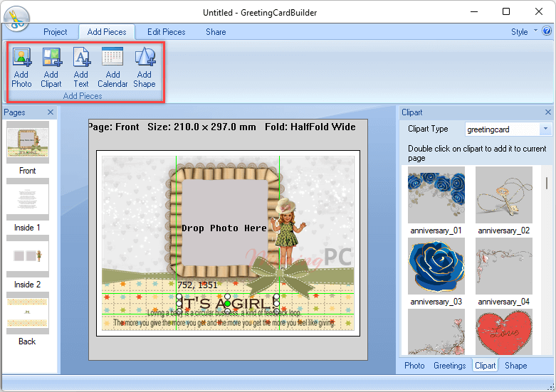Open the help question mark icon

click(547, 31)
